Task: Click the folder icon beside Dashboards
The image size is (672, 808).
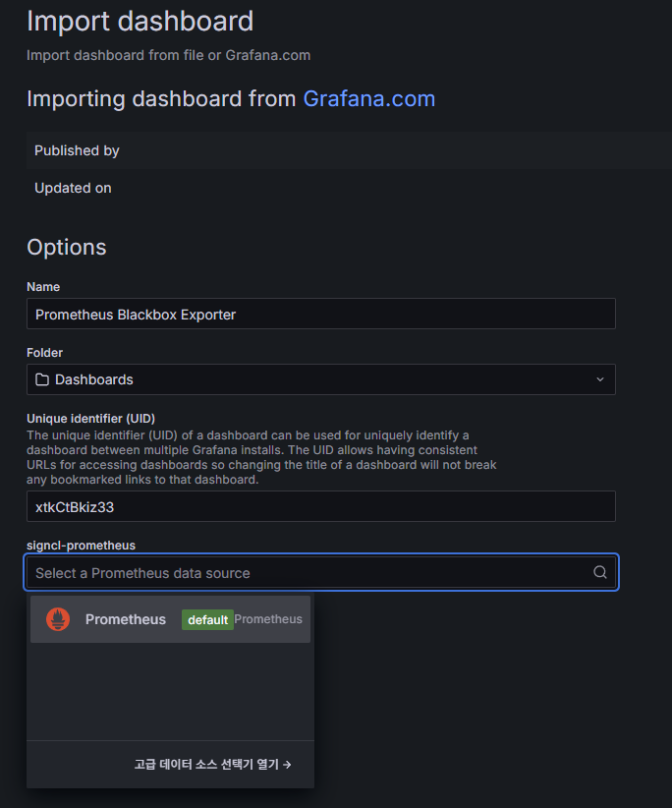Action: 42,379
